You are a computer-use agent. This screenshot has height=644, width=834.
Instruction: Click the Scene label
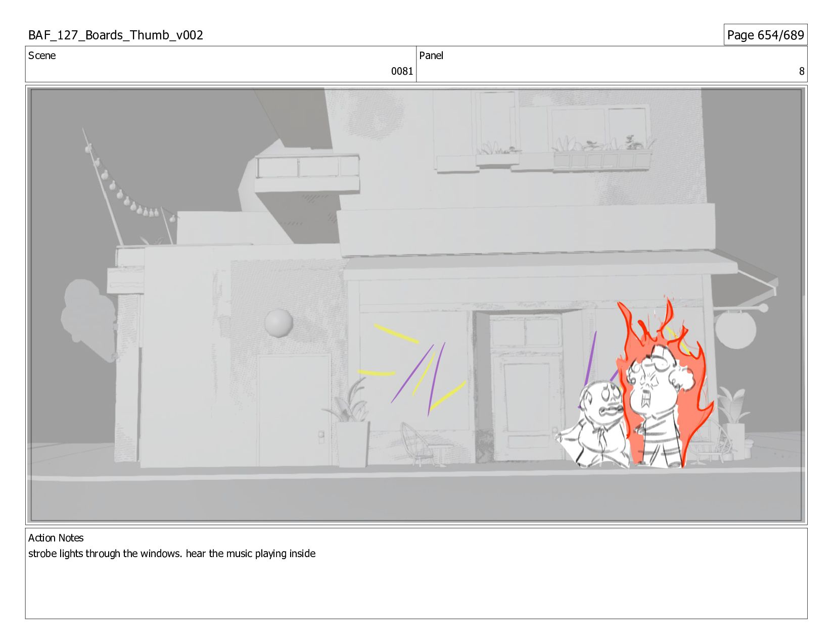(42, 56)
